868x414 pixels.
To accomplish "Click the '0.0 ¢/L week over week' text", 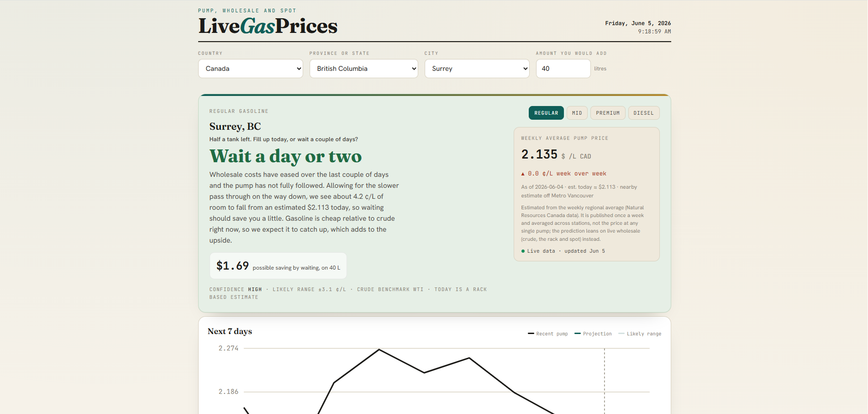I will click(567, 174).
